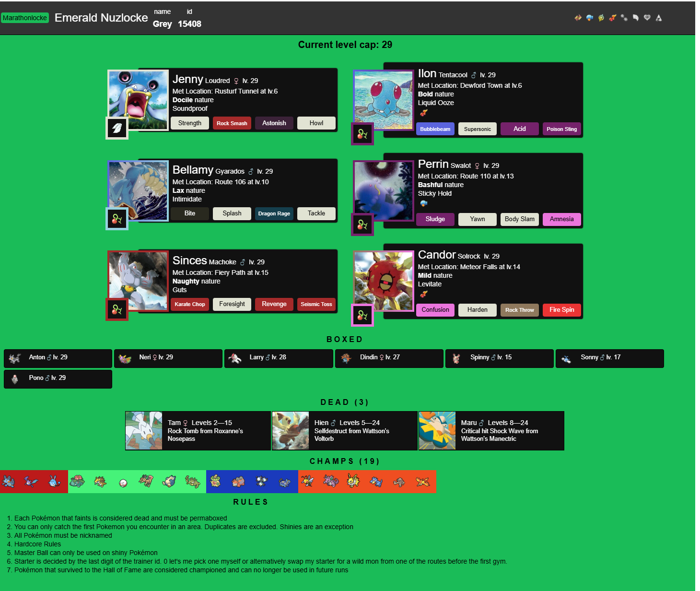700x591 pixels.
Task: Click the sprite icon beside boxed Neri
Action: coord(125,358)
